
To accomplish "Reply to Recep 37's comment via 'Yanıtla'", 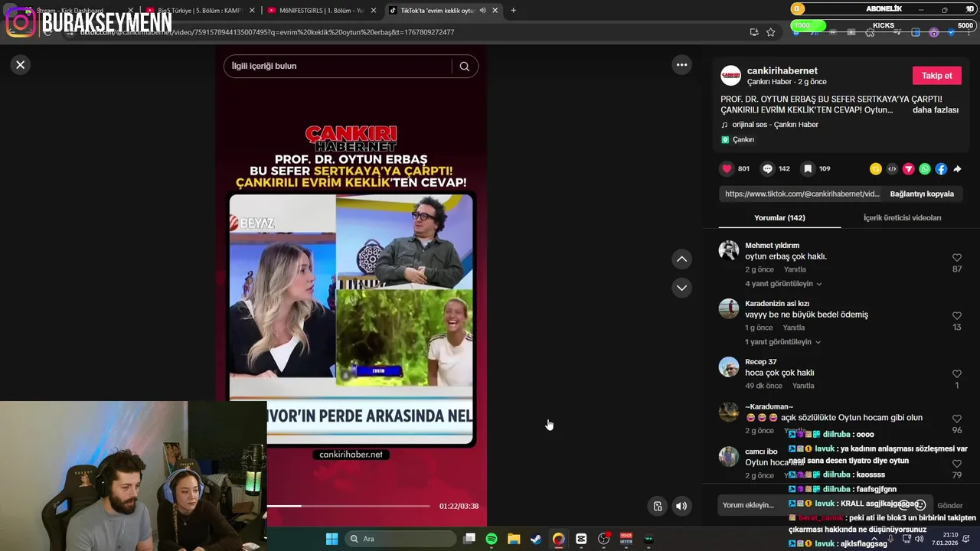I will pos(803,386).
